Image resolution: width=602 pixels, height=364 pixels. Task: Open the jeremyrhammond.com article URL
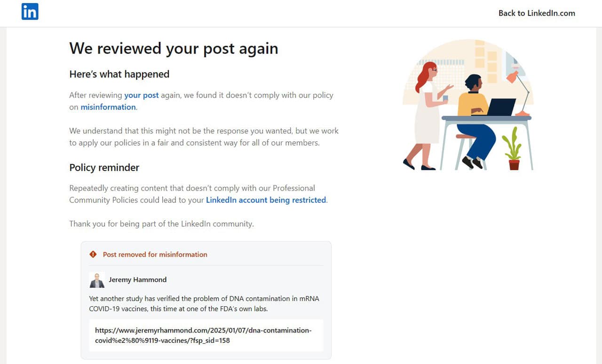pyautogui.click(x=203, y=335)
